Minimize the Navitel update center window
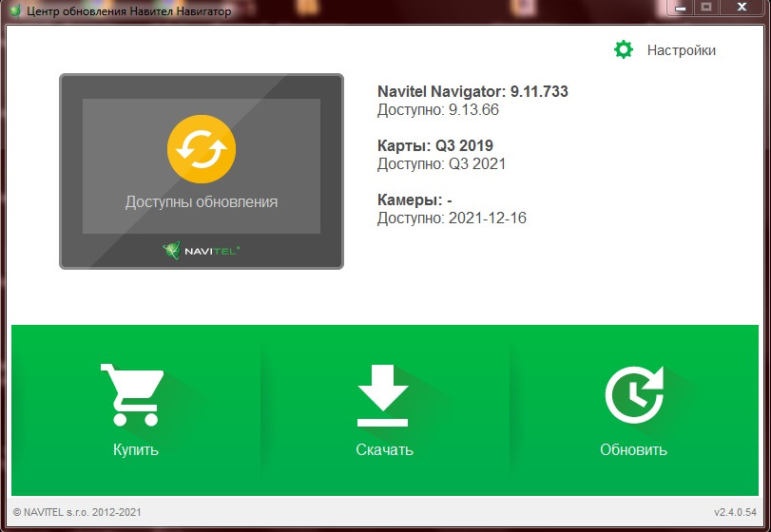 [x=681, y=9]
